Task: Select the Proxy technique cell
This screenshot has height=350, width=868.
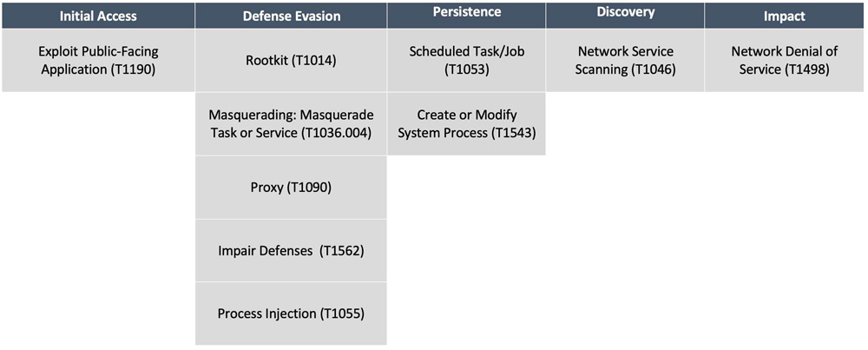Action: [291, 188]
